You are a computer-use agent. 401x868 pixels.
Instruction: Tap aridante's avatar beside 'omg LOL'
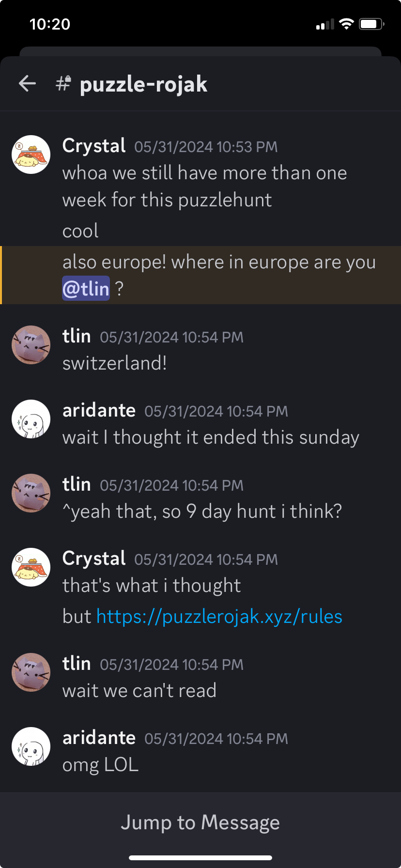pyautogui.click(x=31, y=746)
